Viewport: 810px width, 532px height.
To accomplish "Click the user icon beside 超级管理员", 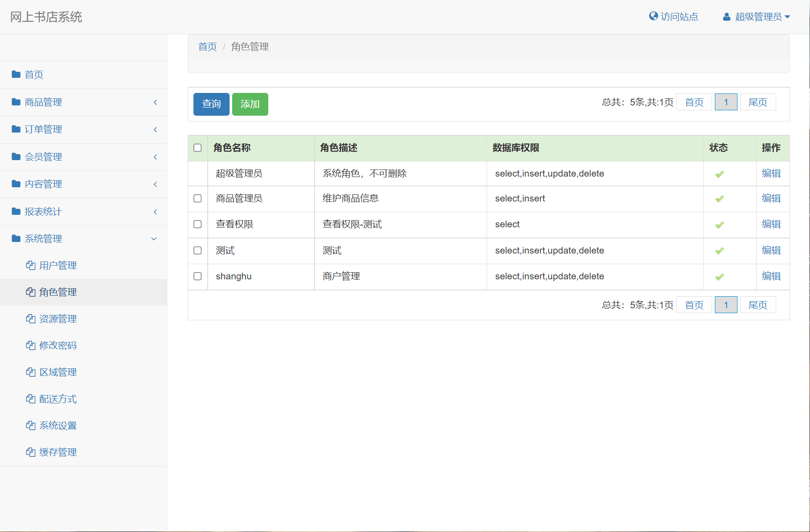I will tap(726, 16).
